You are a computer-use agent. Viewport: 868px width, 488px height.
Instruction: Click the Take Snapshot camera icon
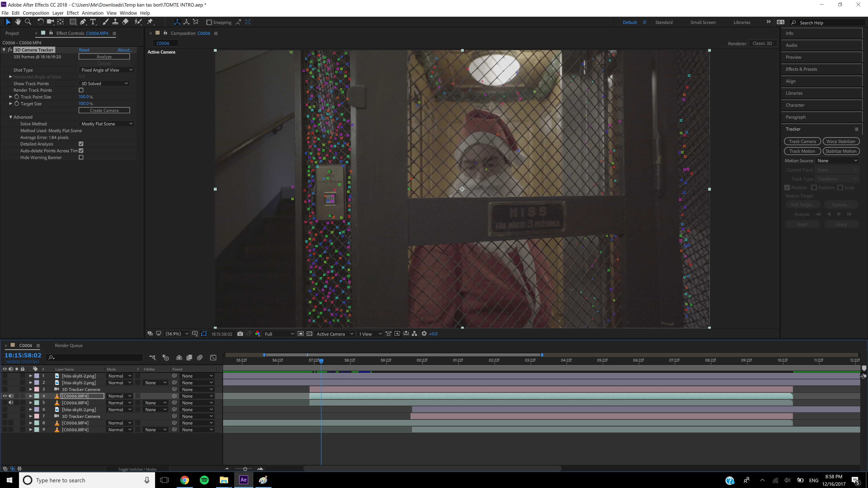pos(240,334)
